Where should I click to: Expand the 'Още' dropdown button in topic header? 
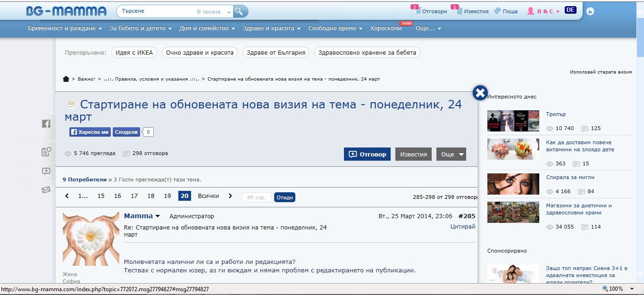451,154
